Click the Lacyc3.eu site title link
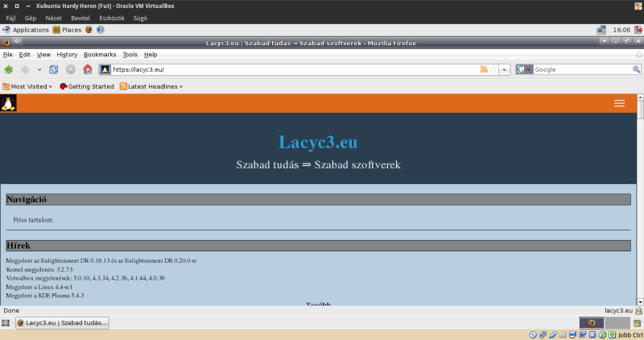Screen dimensions: 644x340 [x=318, y=143]
